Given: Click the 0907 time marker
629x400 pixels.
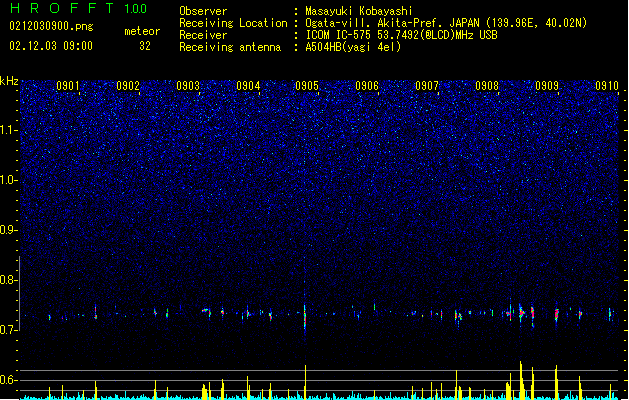Looking at the screenshot, I should (x=427, y=85).
